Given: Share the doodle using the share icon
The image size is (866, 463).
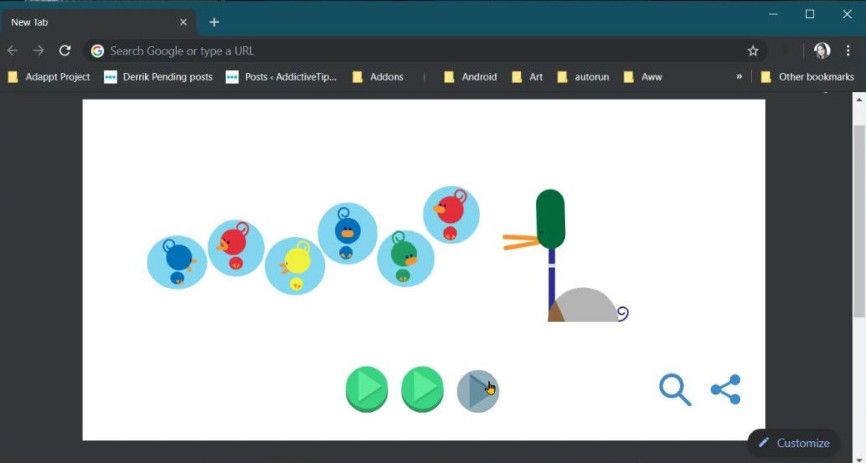Looking at the screenshot, I should click(x=725, y=389).
